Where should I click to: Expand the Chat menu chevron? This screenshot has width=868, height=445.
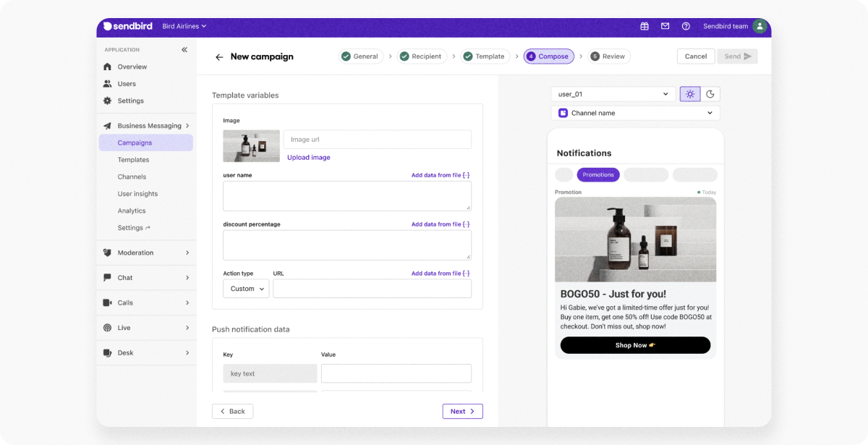click(x=187, y=278)
